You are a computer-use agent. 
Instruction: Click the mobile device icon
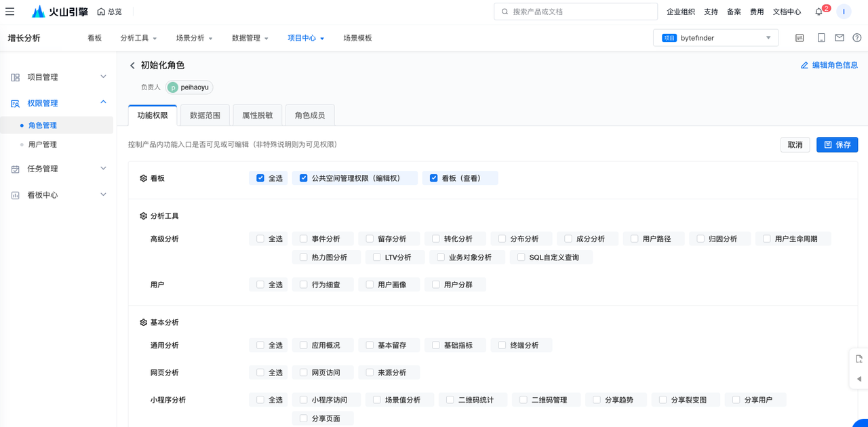point(821,38)
